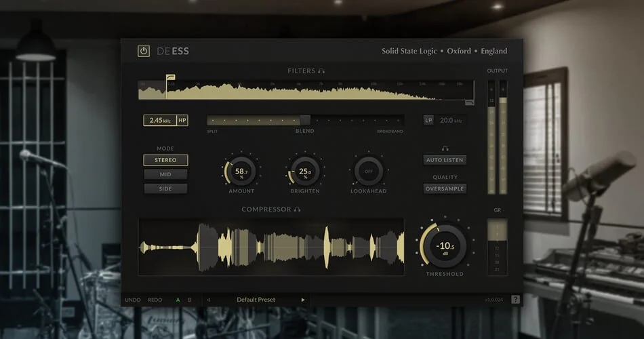Toggle the HP filter button
Viewport: 644px width, 339px height.
[x=182, y=121]
